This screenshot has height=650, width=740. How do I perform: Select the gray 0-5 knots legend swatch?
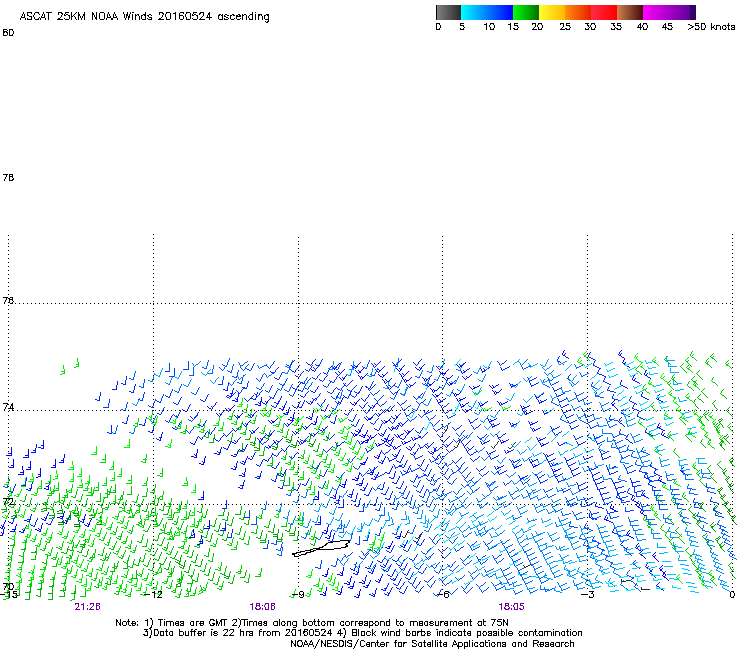[x=448, y=12]
